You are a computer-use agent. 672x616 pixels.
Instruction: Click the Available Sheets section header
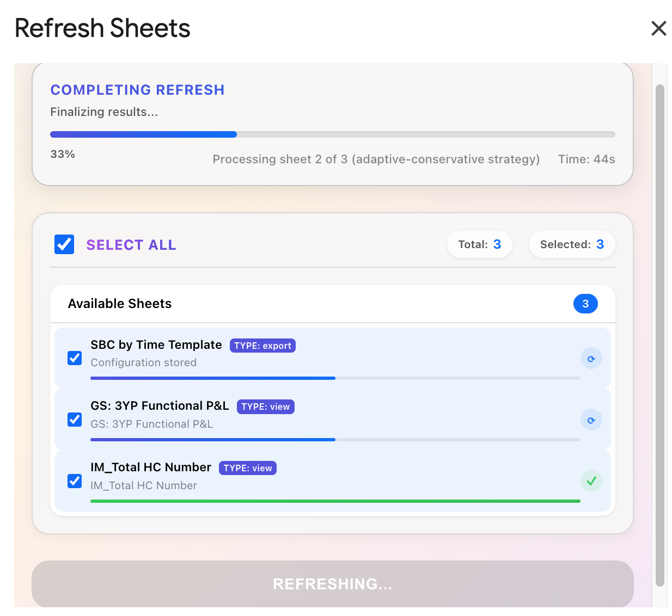(x=119, y=304)
